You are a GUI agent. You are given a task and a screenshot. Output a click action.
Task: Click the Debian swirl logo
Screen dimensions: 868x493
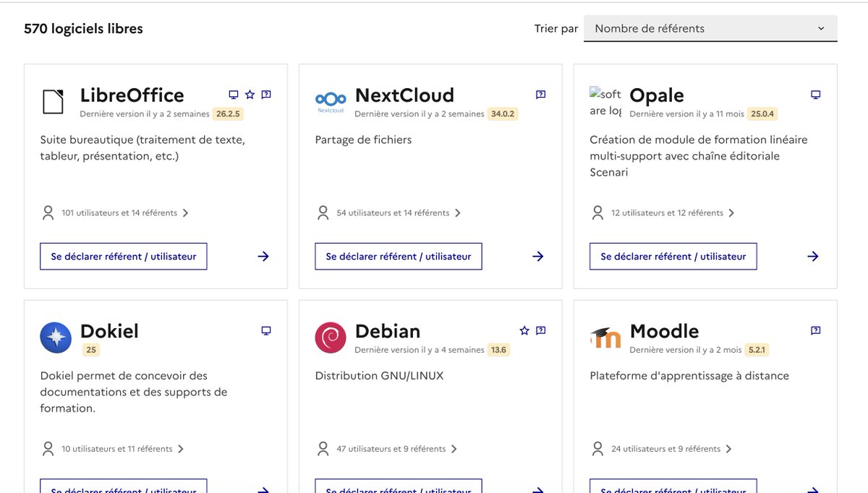(331, 338)
